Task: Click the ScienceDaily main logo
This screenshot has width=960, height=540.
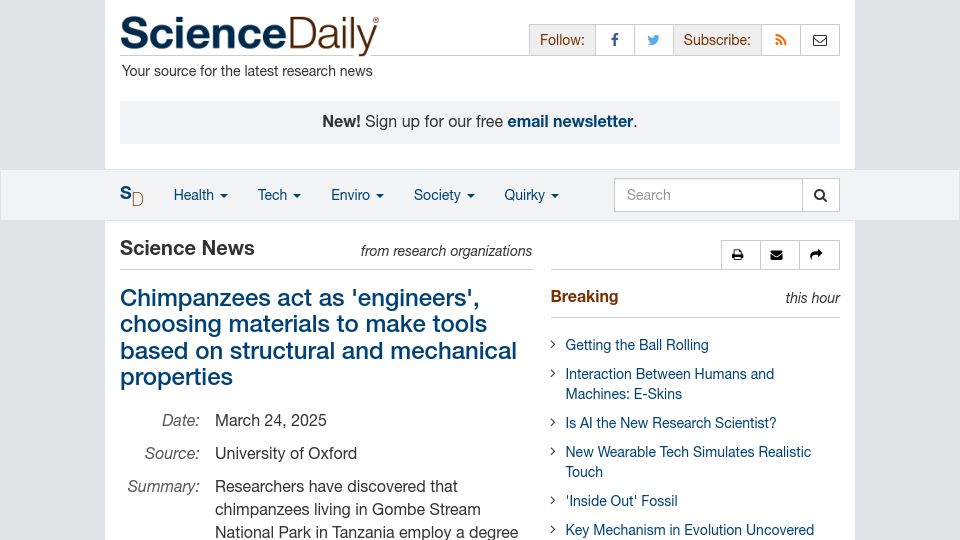Action: (x=249, y=35)
